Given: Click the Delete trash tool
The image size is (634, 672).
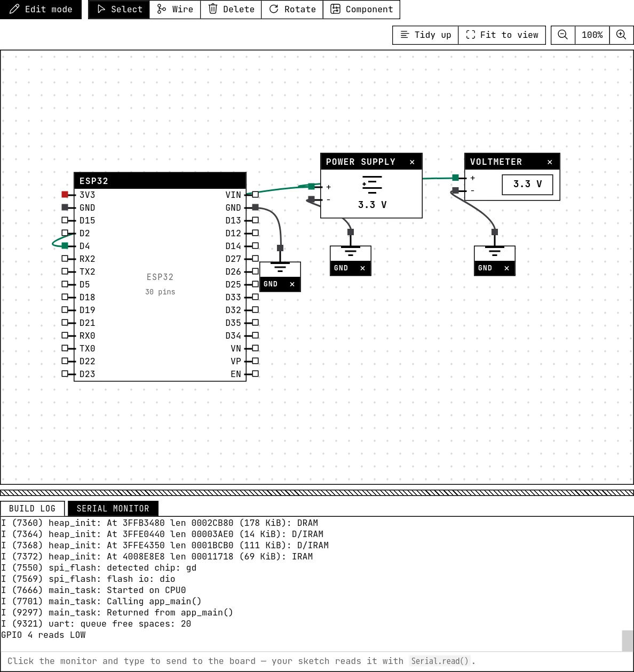Looking at the screenshot, I should tap(231, 9).
